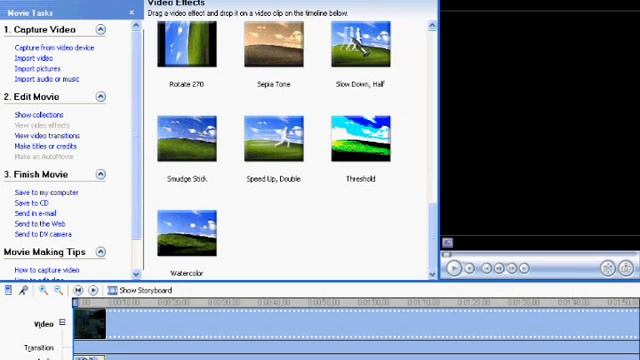Click the Send to the Web link
Viewport: 640px width, 360px height.
40,224
